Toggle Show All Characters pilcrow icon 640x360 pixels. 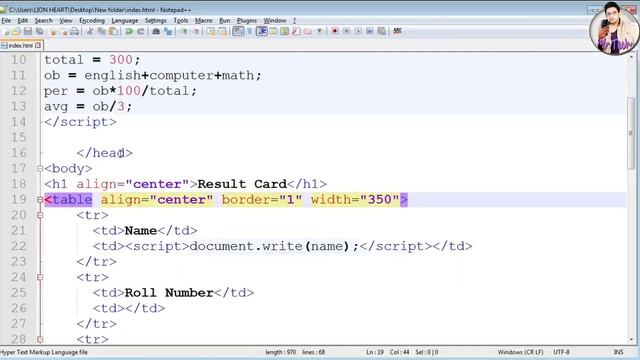pos(250,31)
